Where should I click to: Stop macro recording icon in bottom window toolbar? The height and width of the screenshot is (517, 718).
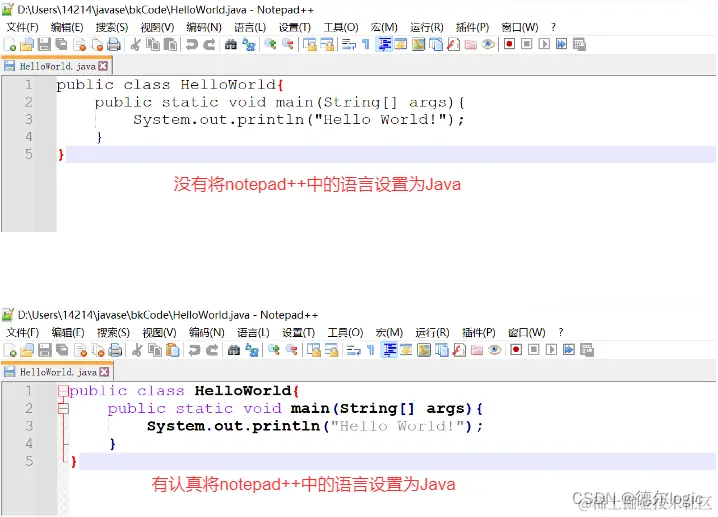click(533, 350)
